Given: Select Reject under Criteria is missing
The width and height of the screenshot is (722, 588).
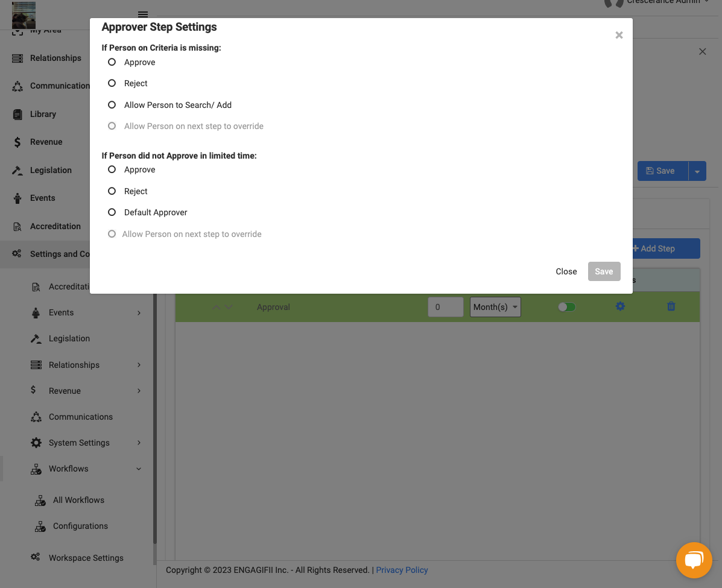Looking at the screenshot, I should tap(112, 83).
